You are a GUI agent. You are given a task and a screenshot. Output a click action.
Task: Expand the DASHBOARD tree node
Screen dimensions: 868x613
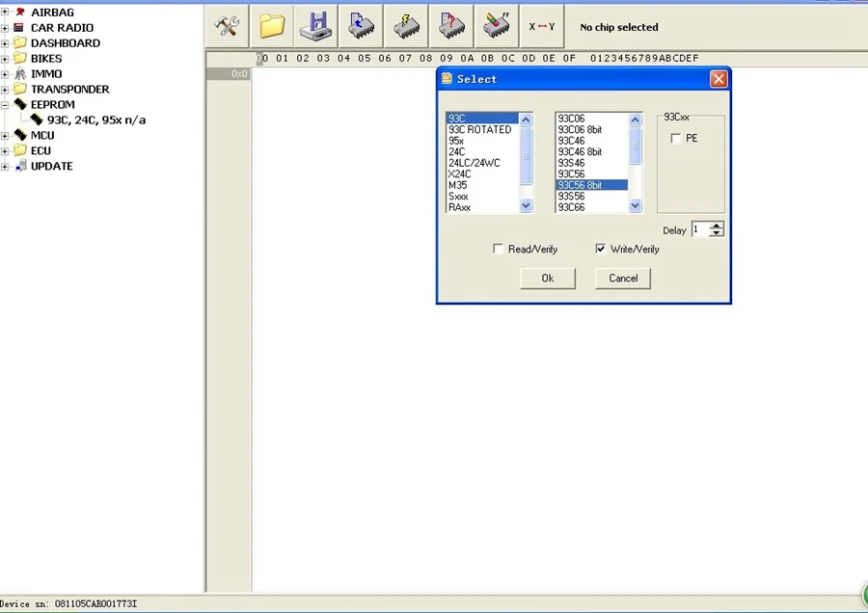5,42
